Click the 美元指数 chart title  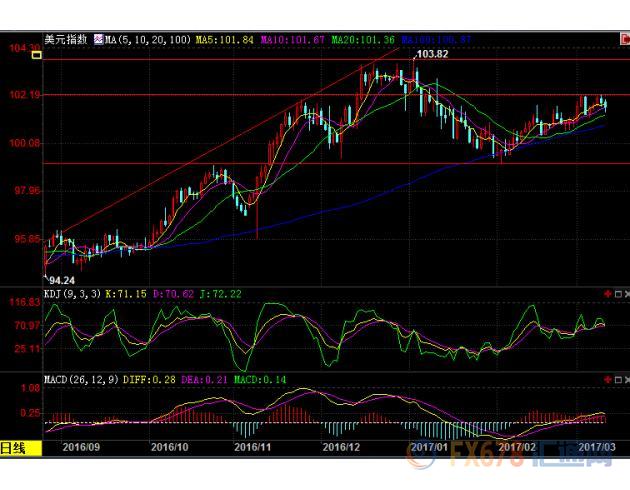(x=68, y=40)
